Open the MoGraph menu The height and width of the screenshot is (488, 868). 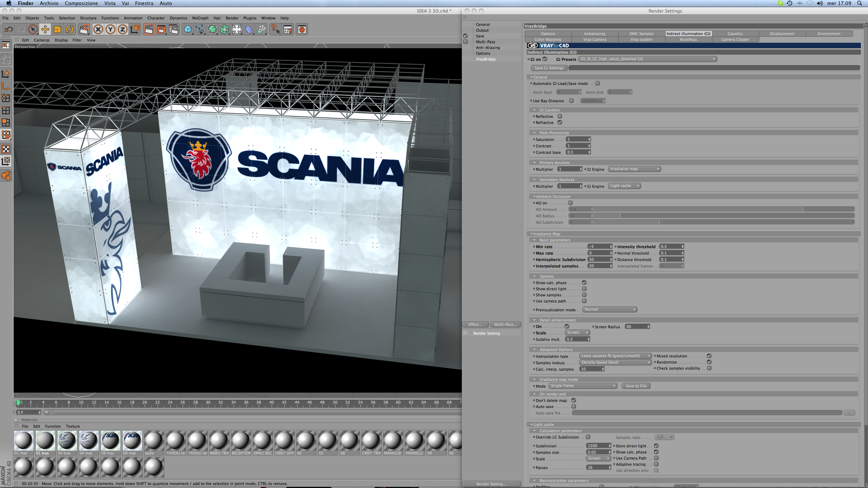pos(200,18)
